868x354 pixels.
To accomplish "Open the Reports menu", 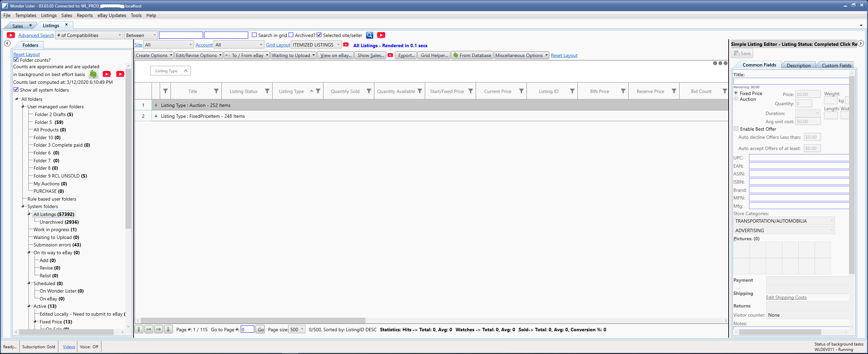I will click(x=85, y=15).
